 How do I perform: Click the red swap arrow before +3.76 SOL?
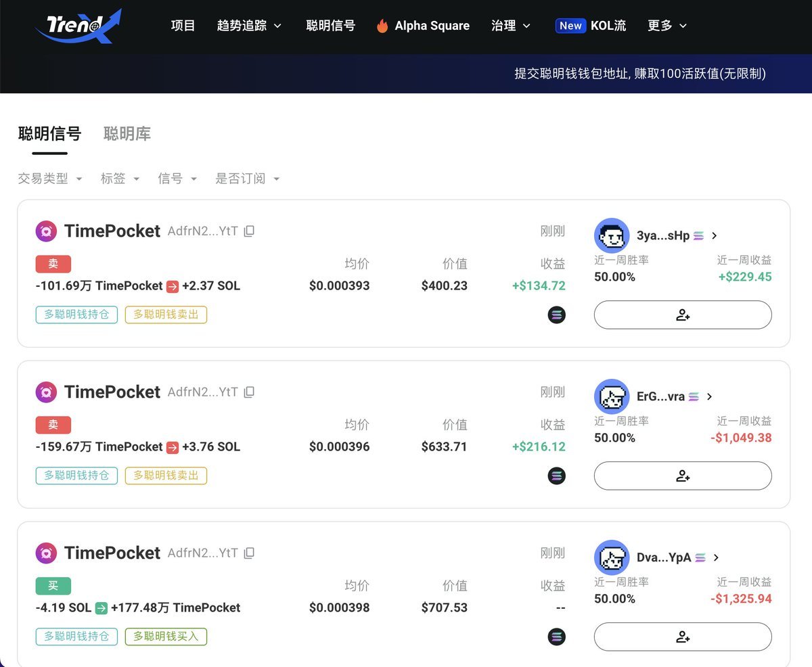[173, 447]
